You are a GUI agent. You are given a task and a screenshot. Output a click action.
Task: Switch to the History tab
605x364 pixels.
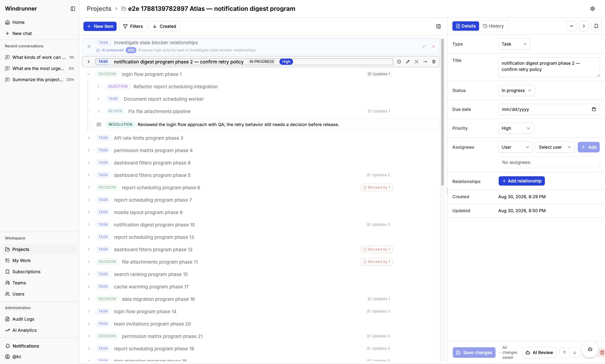(x=493, y=26)
